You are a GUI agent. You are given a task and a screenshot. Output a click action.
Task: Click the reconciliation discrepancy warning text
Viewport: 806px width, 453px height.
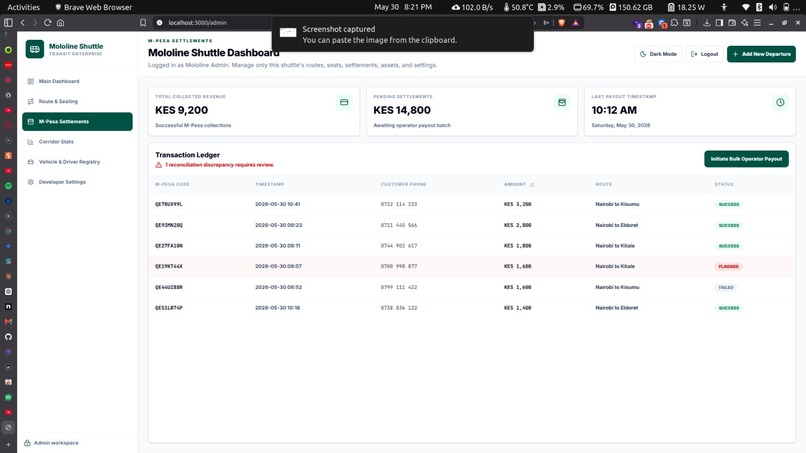pyautogui.click(x=219, y=165)
